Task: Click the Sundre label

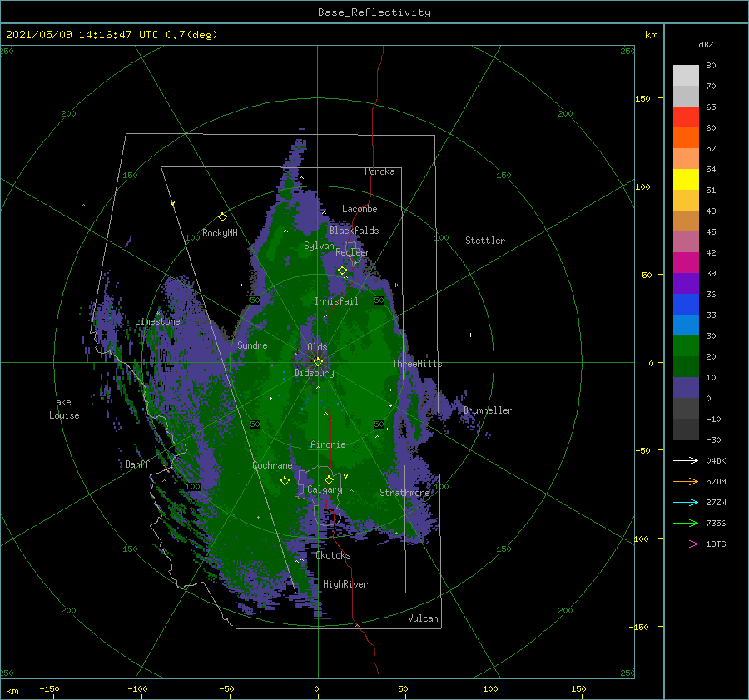Action: point(252,345)
